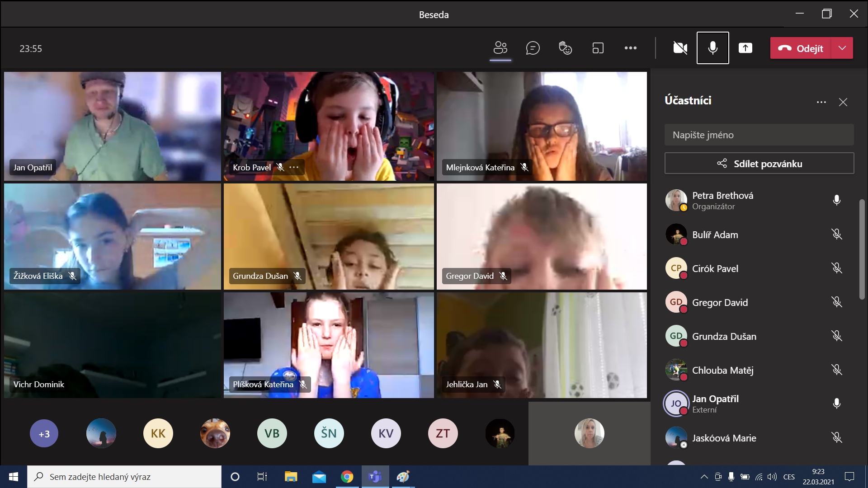
Task: Turn on the camera
Action: point(680,48)
